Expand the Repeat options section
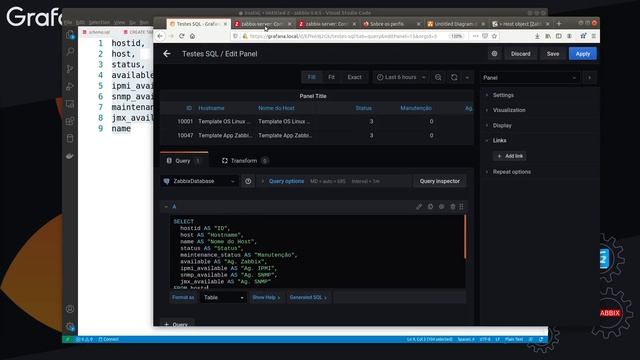Viewport: 640px width, 360px height. [x=511, y=172]
